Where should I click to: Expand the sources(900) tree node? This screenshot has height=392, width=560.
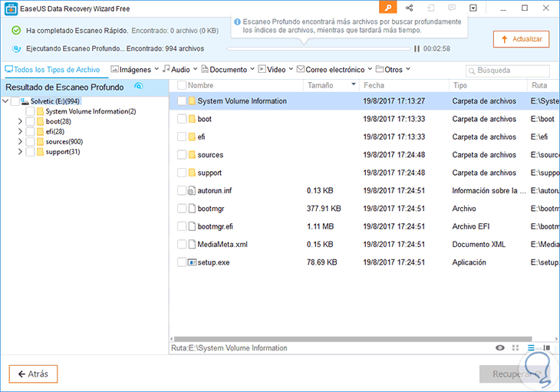pos(21,142)
